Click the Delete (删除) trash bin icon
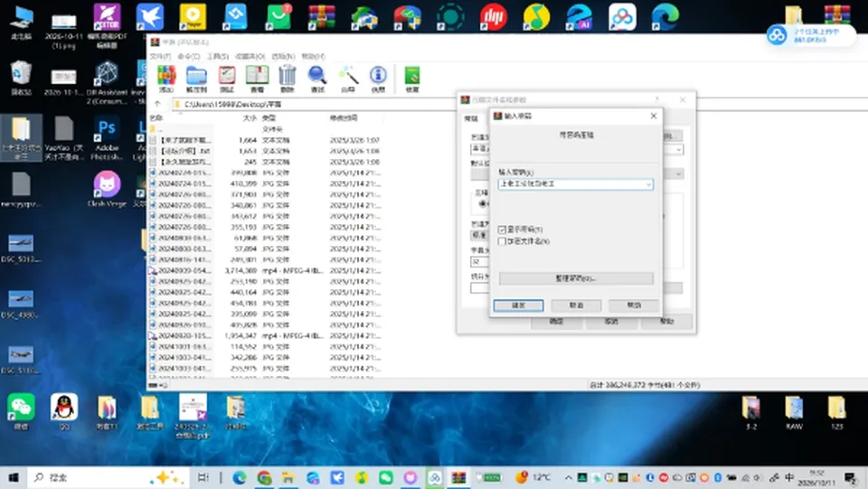Viewport: 868px width, 489px height. 287,79
